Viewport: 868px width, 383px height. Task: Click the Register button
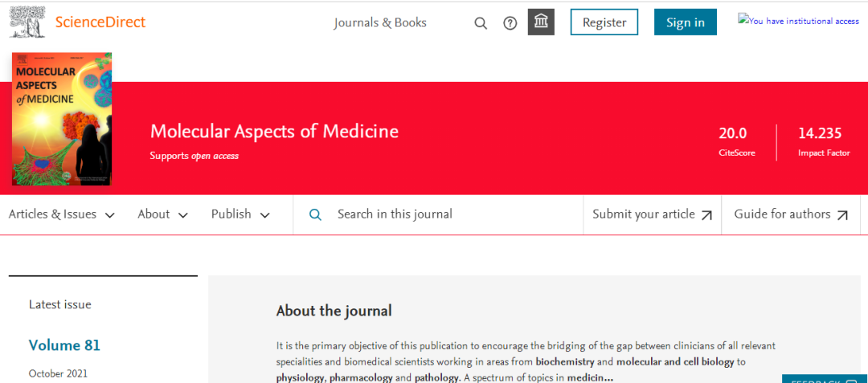604,22
